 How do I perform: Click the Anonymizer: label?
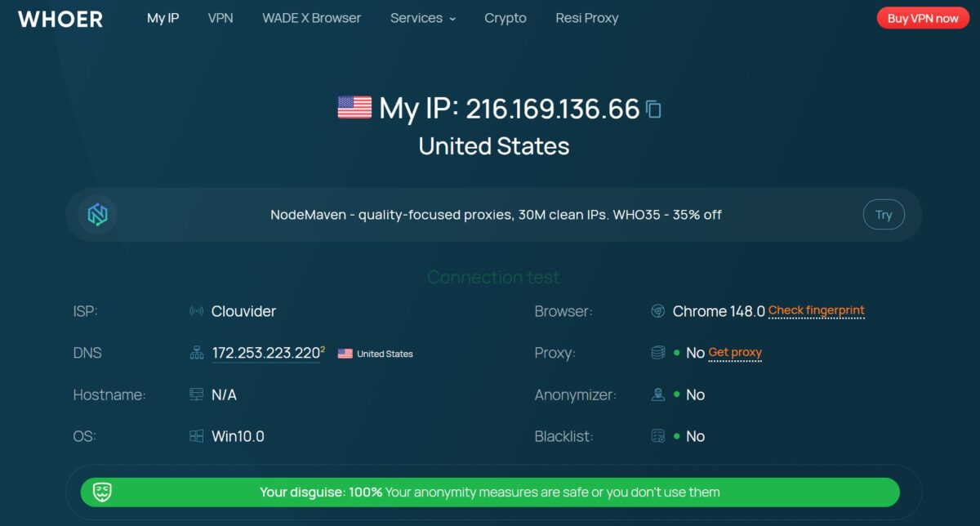(575, 394)
